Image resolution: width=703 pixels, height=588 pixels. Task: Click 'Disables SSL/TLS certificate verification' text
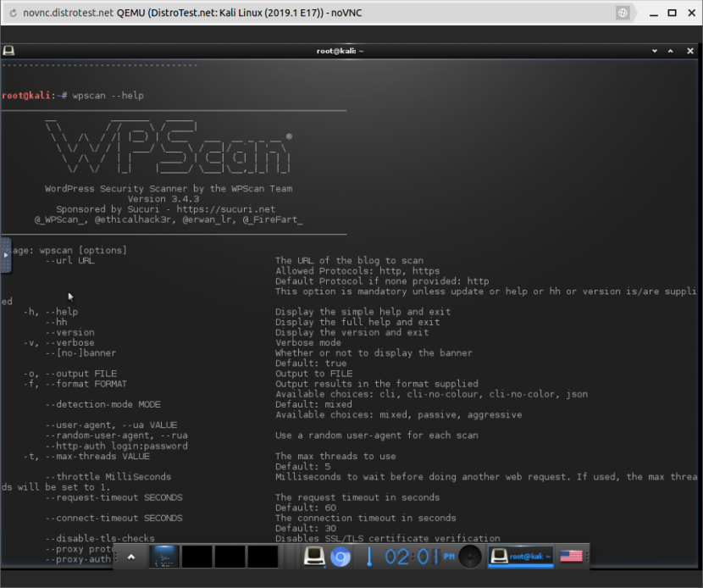(387, 538)
